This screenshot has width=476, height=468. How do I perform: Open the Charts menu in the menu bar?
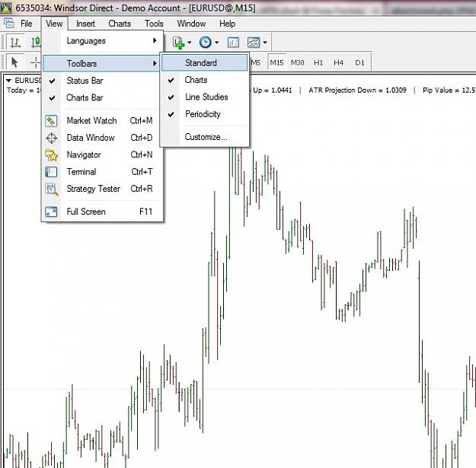coord(120,24)
